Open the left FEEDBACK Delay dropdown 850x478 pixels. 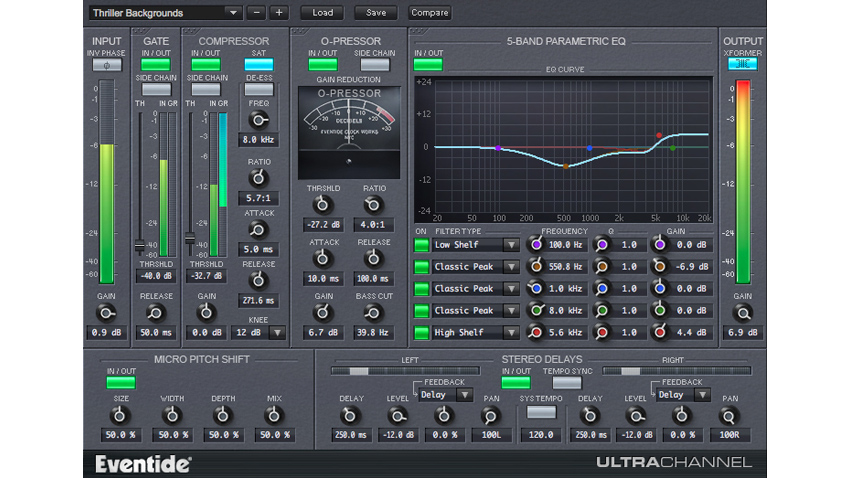(445, 395)
